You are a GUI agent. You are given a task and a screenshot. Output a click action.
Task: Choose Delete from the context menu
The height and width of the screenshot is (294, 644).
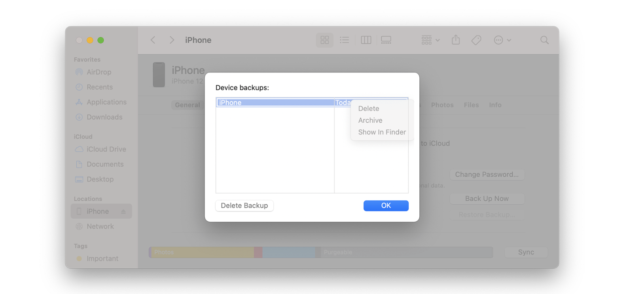[369, 108]
